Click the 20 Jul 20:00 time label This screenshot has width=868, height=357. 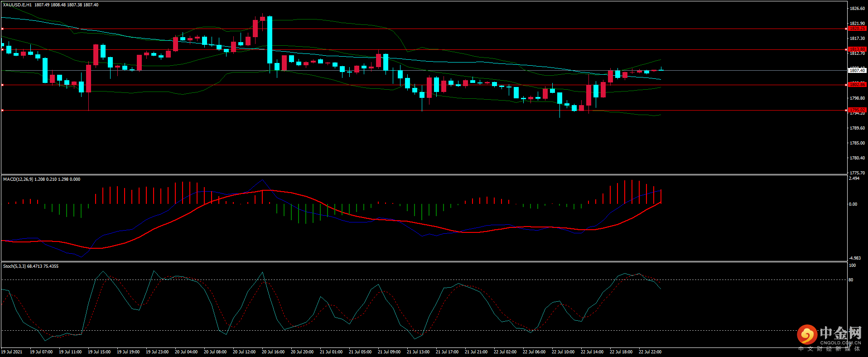[x=302, y=352]
